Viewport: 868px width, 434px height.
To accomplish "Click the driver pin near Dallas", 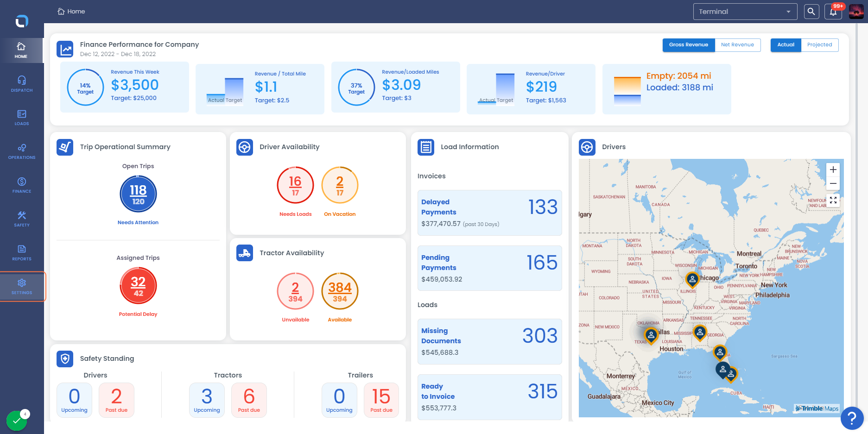I will click(651, 335).
